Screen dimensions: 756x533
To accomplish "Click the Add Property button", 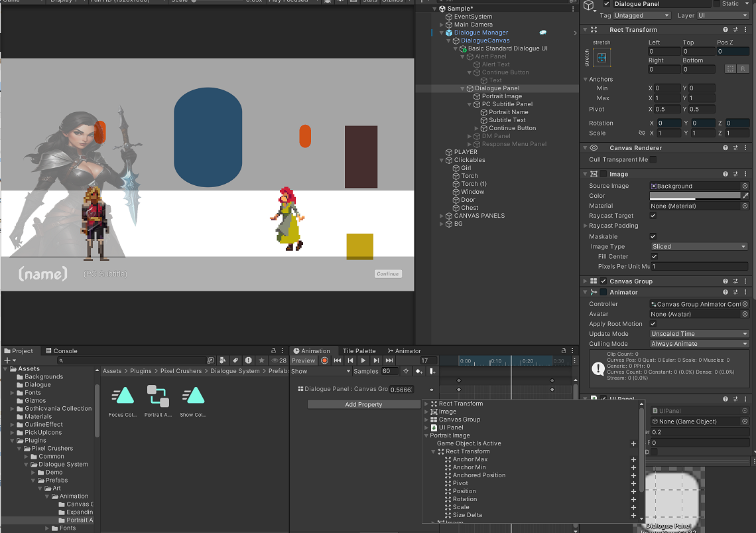I will tap(363, 405).
